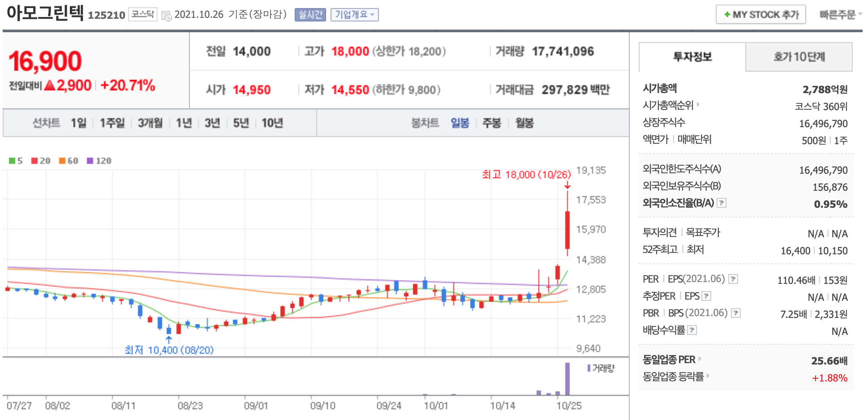Image resolution: width=868 pixels, height=420 pixels.
Task: Open the 빠른주문 dropdown
Action: (x=841, y=14)
